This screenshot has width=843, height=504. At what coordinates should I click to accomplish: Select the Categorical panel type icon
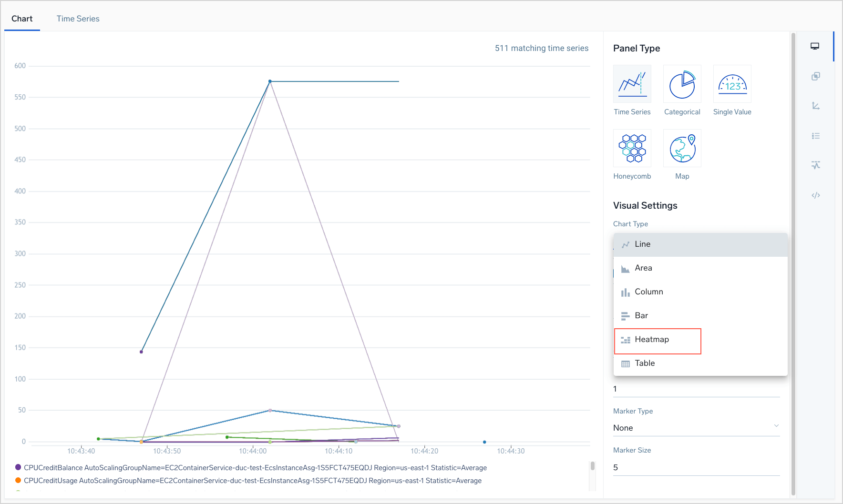pos(682,84)
